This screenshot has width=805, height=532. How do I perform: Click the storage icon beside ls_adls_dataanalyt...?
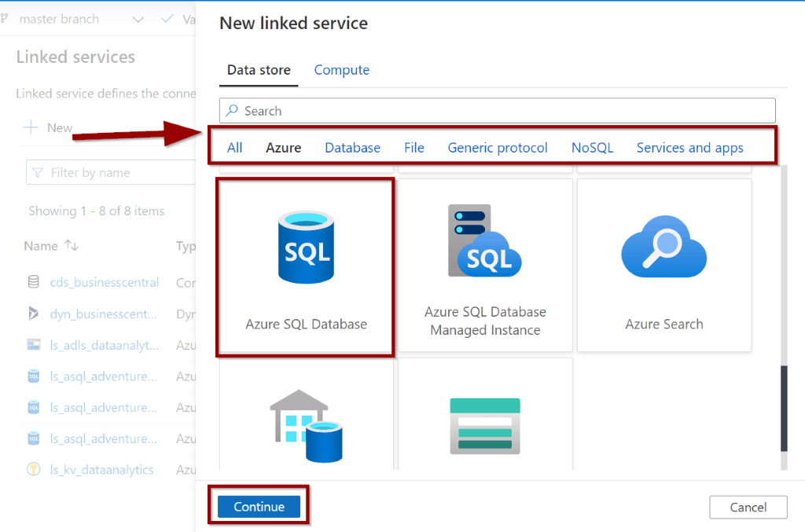tap(33, 344)
